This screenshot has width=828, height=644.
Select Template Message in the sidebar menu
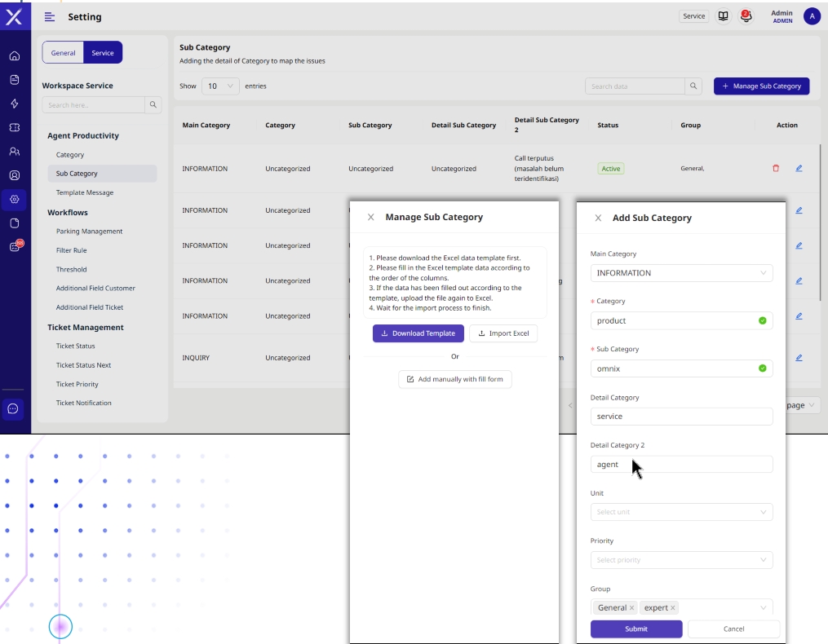pos(85,192)
